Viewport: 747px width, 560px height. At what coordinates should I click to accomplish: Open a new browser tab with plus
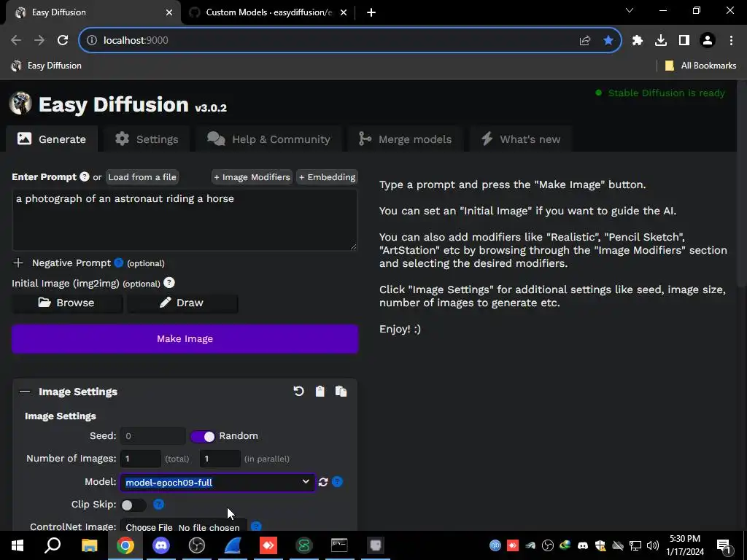click(x=371, y=12)
